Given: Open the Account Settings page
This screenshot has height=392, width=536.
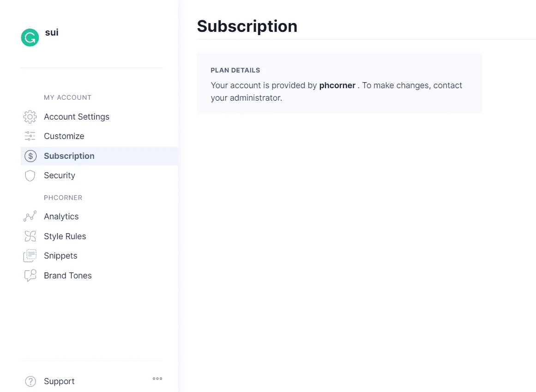Looking at the screenshot, I should pos(77,117).
